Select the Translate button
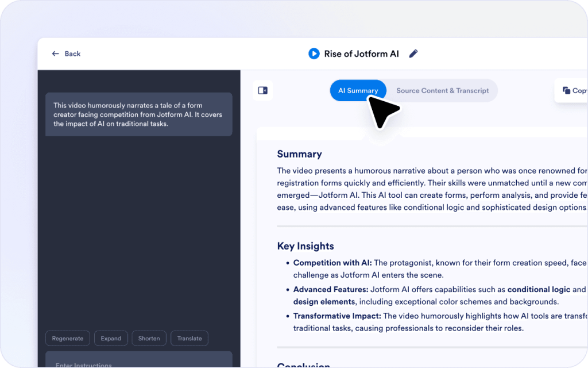 (189, 338)
